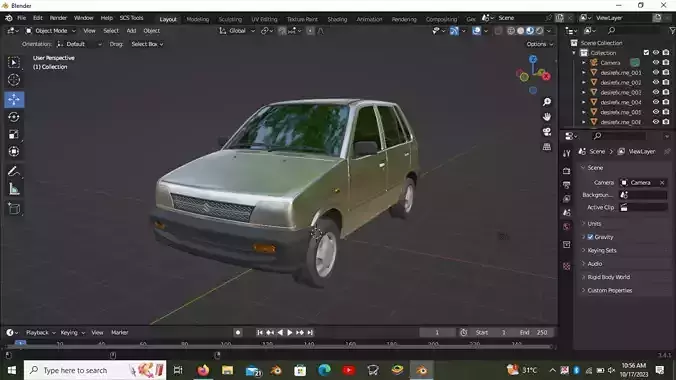
Task: Open the View Layer properties tab icon
Action: pyautogui.click(x=566, y=198)
